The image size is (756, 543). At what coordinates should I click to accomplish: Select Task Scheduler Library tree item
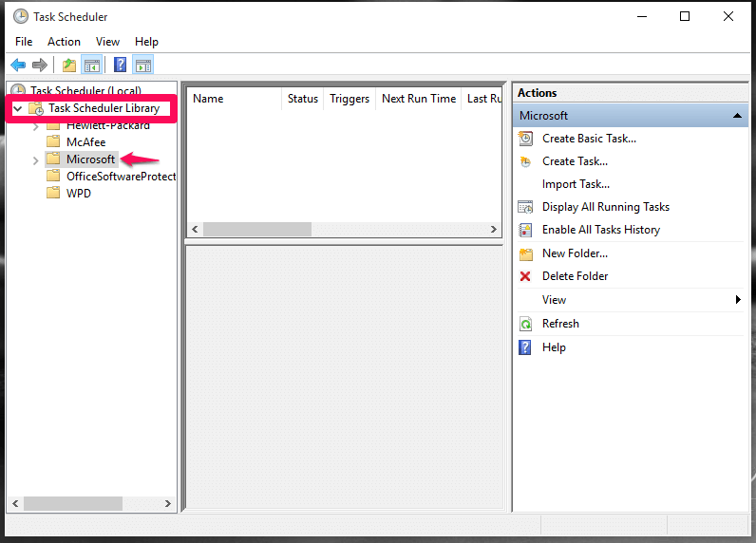pos(104,108)
